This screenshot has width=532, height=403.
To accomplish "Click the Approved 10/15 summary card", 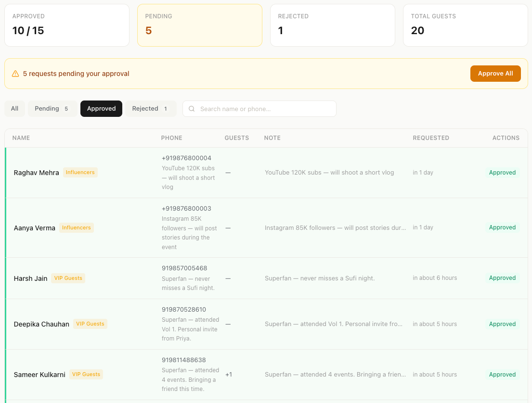I will click(x=67, y=25).
